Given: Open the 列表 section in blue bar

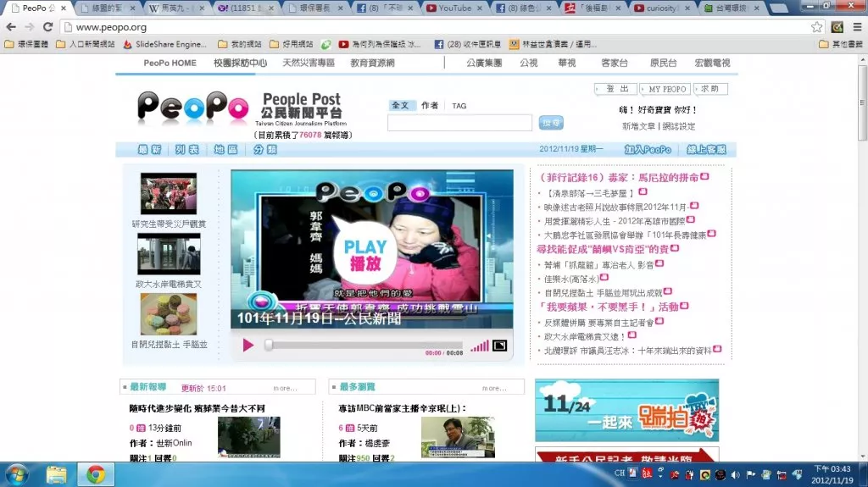Looking at the screenshot, I should 187,149.
